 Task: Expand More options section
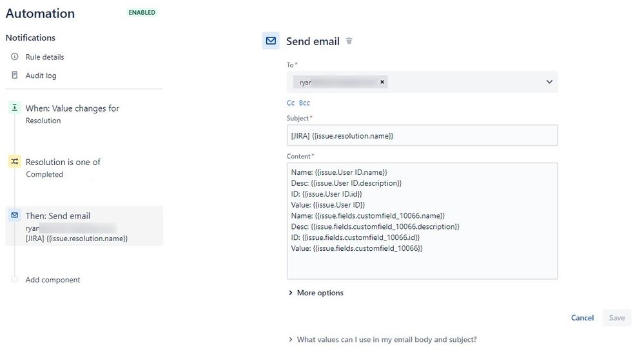(316, 293)
